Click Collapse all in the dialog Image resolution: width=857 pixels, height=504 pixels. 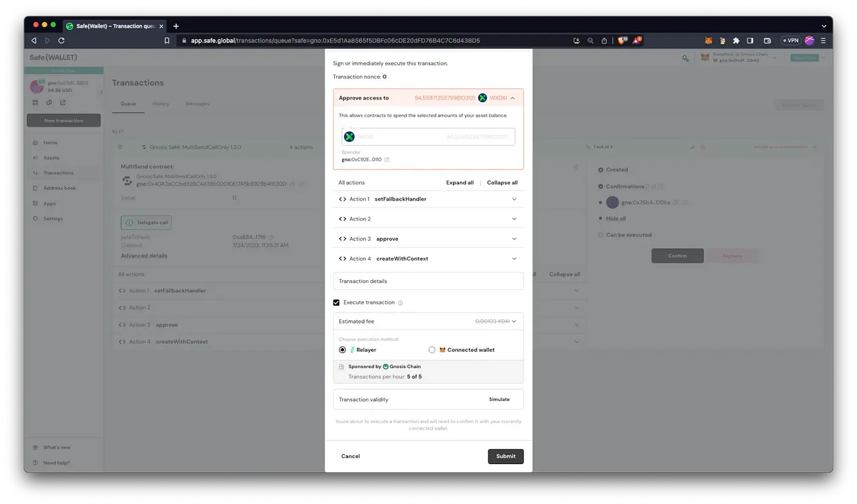[502, 182]
